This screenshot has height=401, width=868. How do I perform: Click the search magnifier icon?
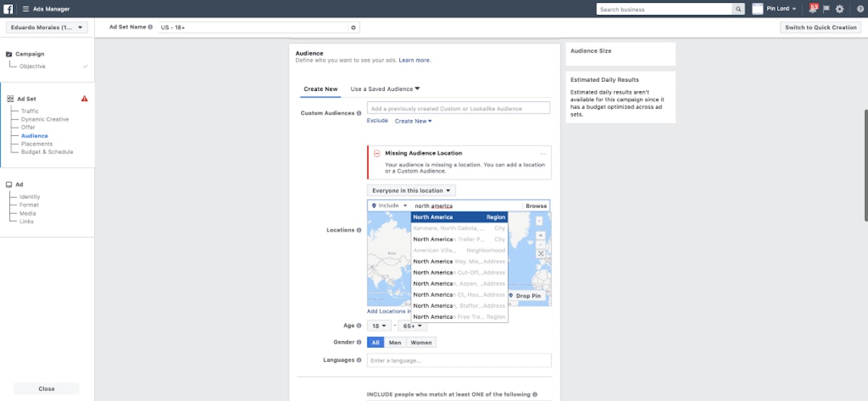(x=739, y=9)
